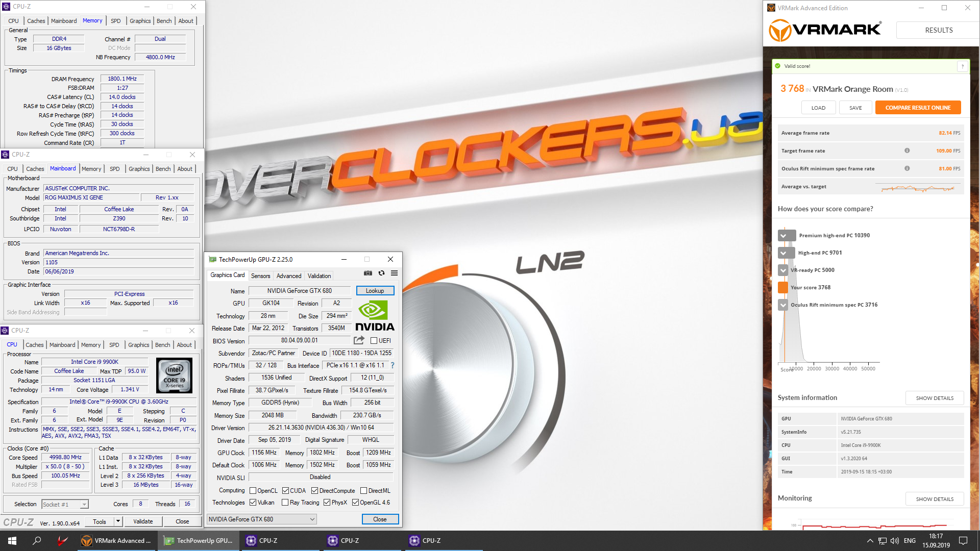Click ENG language indicator in tray

(x=910, y=541)
